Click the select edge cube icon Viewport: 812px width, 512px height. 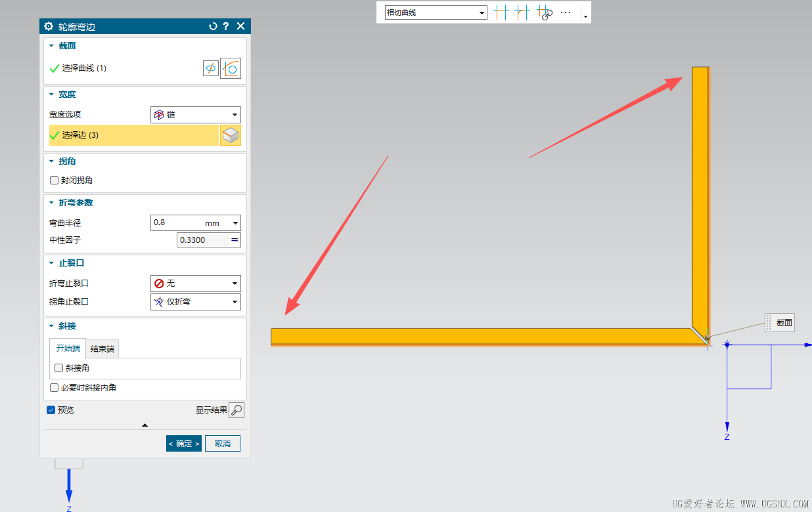coord(231,135)
